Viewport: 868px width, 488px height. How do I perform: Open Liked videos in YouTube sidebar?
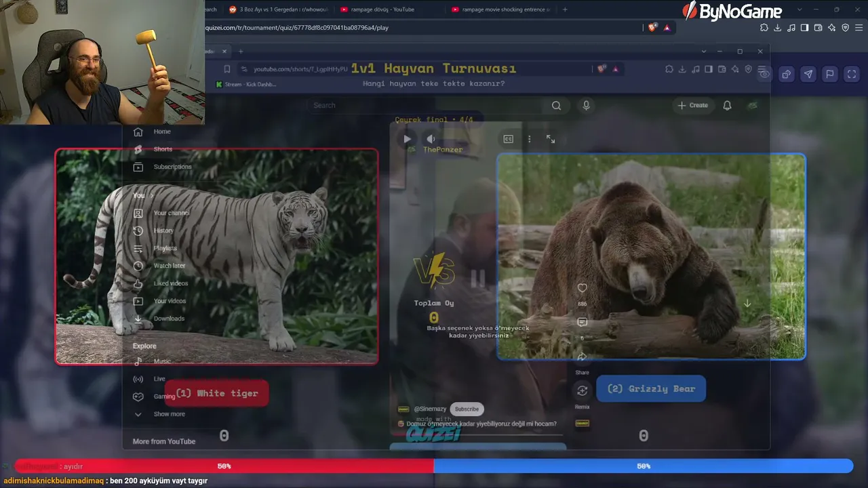point(161,283)
